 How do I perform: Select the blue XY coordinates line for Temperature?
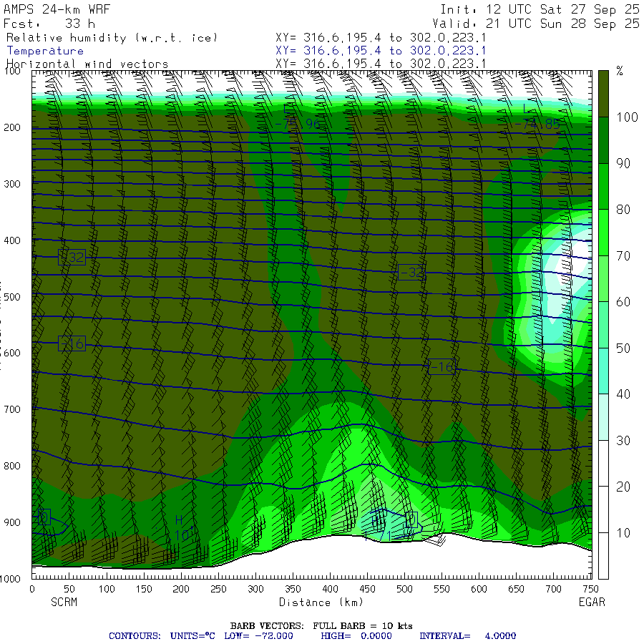[x=381, y=51]
